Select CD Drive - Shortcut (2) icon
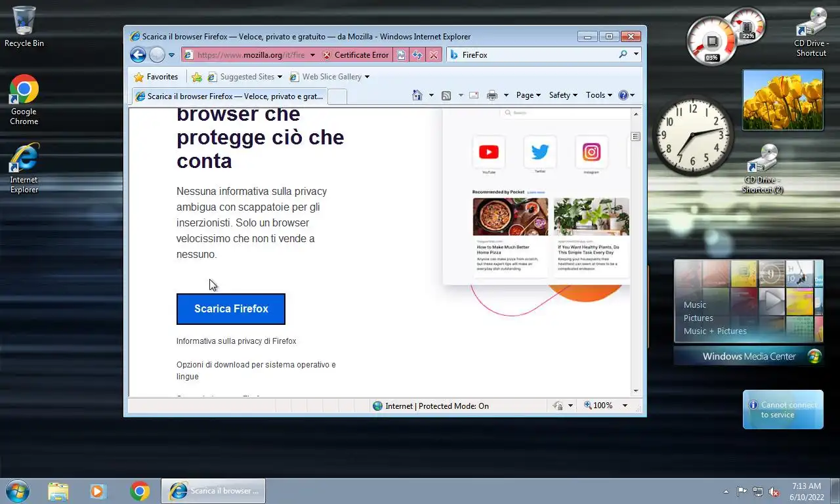 point(763,169)
